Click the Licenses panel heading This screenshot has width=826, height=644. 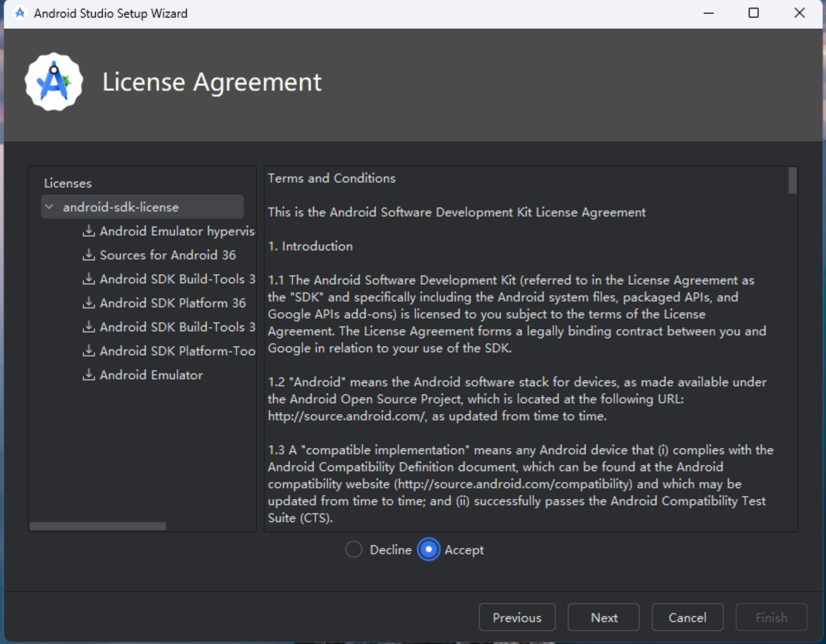(x=68, y=183)
